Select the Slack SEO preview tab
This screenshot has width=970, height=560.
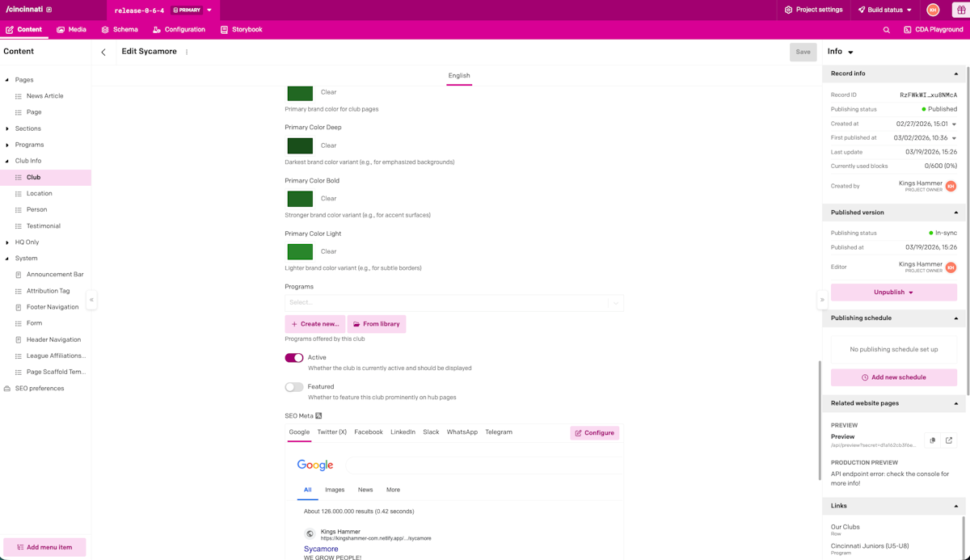(x=431, y=432)
